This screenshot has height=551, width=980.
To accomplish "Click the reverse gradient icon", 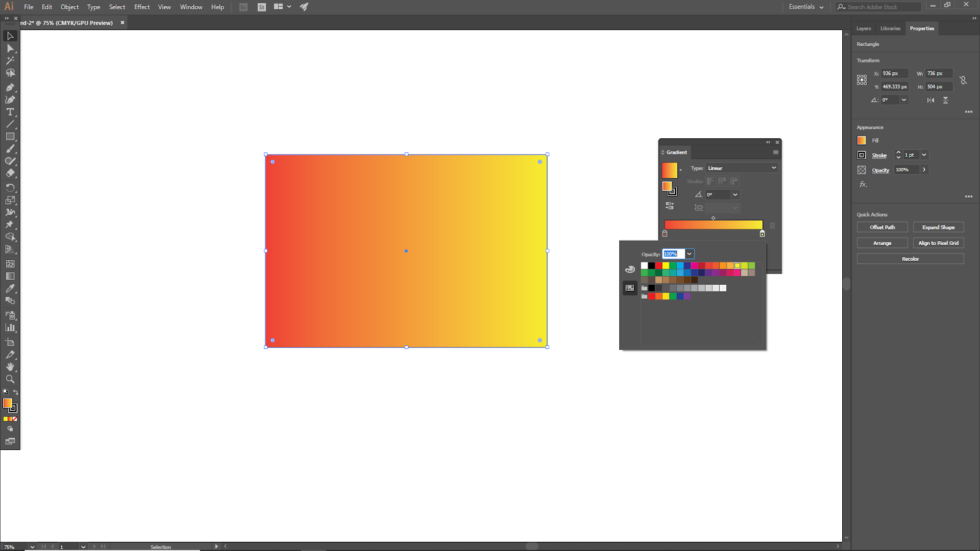I will point(669,206).
